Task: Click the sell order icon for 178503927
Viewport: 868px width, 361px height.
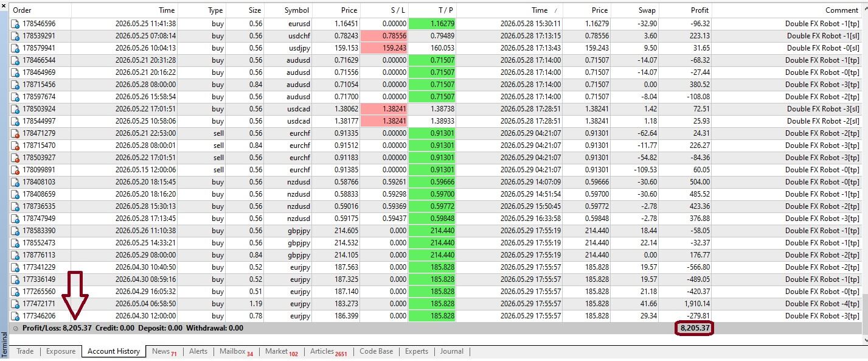Action: click(16, 158)
